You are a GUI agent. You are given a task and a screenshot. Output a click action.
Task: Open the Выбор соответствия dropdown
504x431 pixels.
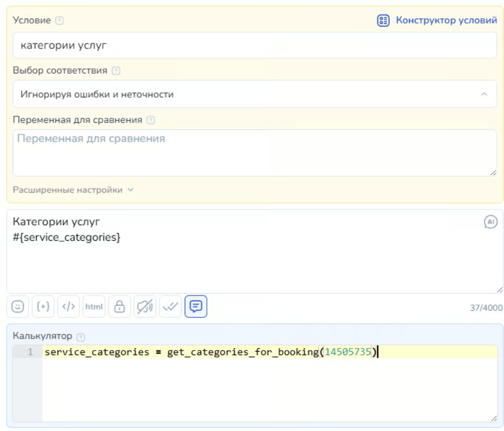click(255, 94)
